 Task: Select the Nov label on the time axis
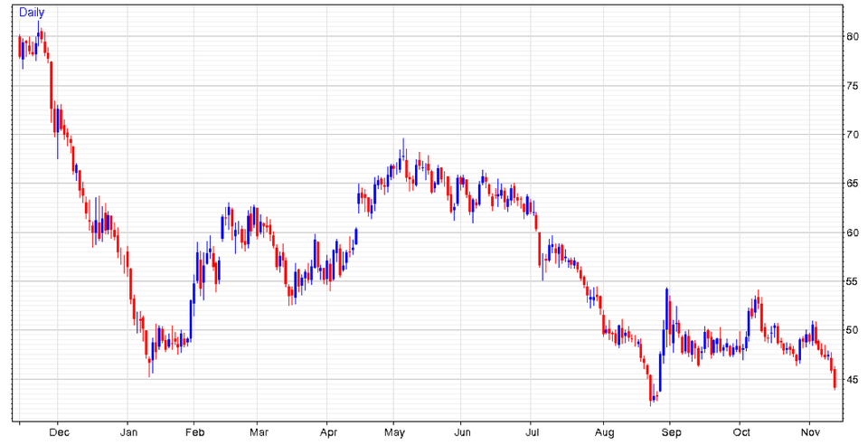[810, 432]
